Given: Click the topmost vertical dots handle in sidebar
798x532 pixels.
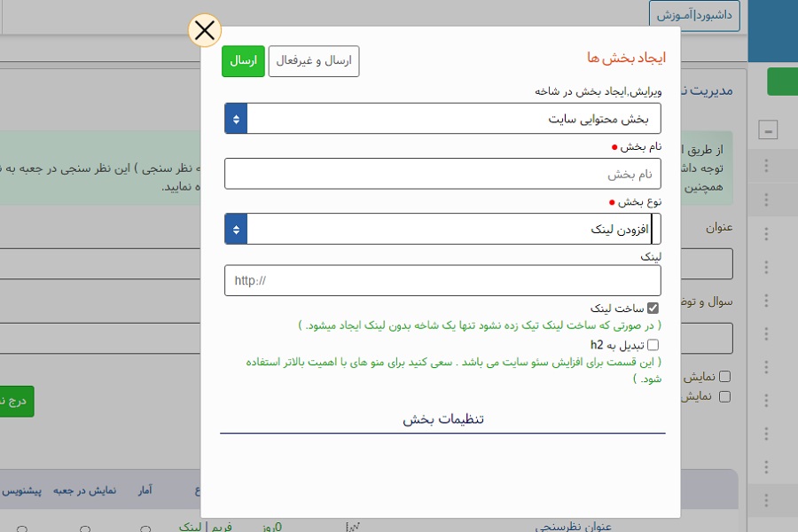Looking at the screenshot, I should click(767, 166).
